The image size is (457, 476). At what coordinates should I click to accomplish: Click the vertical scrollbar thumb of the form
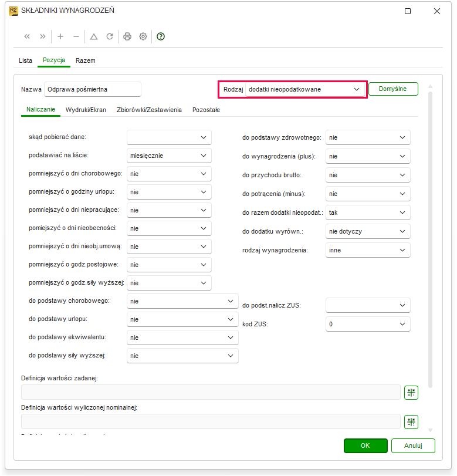430,240
